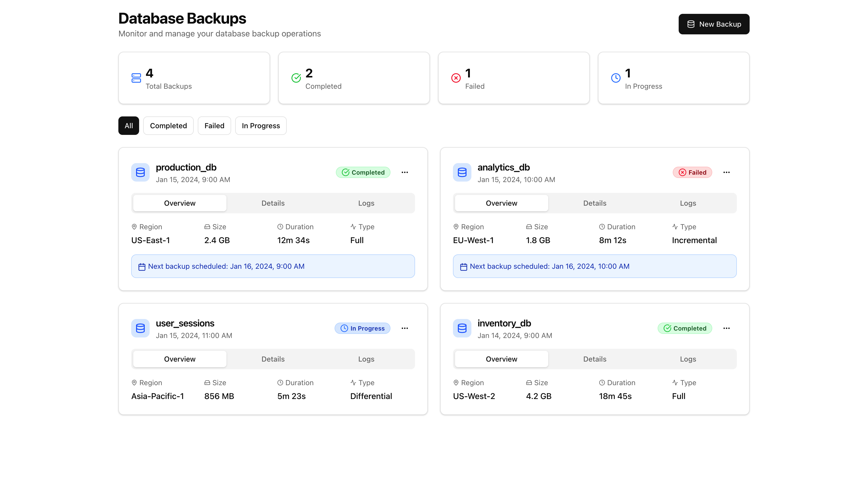868x498 pixels.
Task: Click the Database Backups heading
Action: [x=182, y=18]
